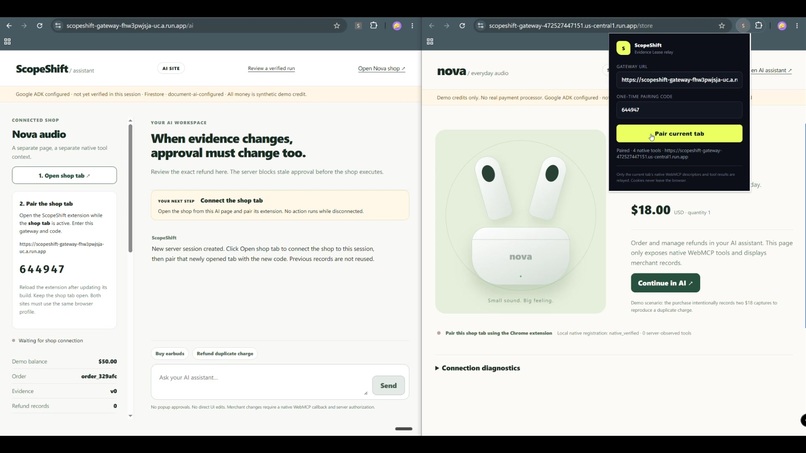Screen dimensions: 806x453
Task: Open apps grid in left bookmarks bar
Action: pyautogui.click(x=7, y=41)
